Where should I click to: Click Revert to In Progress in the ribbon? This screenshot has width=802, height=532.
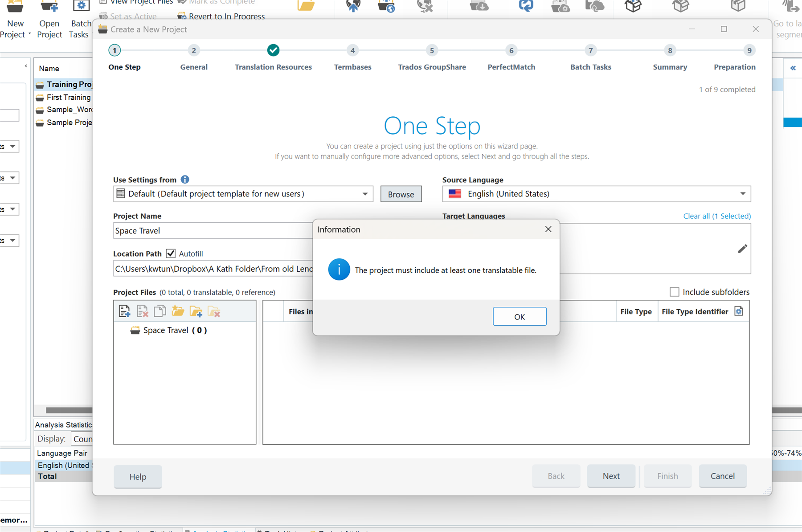click(x=221, y=16)
